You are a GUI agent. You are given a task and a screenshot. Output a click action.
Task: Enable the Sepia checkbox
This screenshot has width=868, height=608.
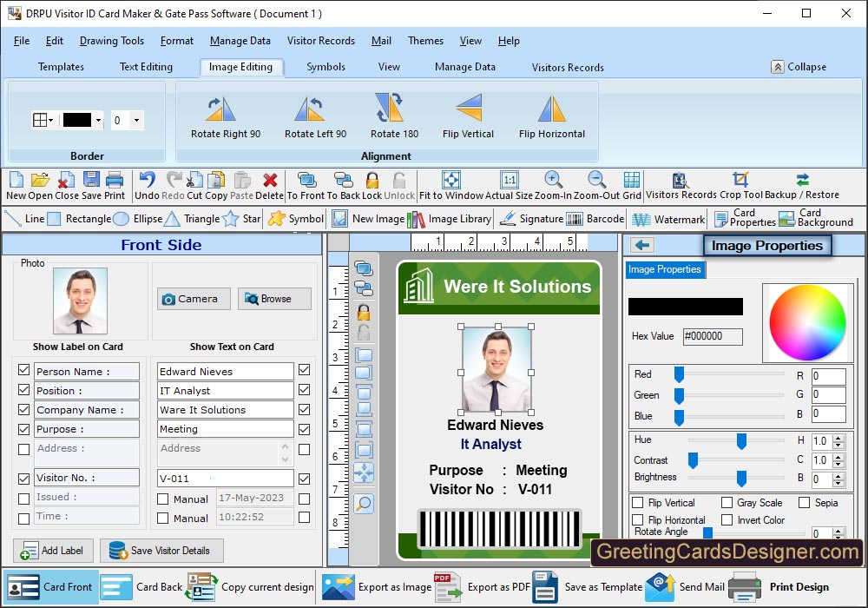pos(805,502)
